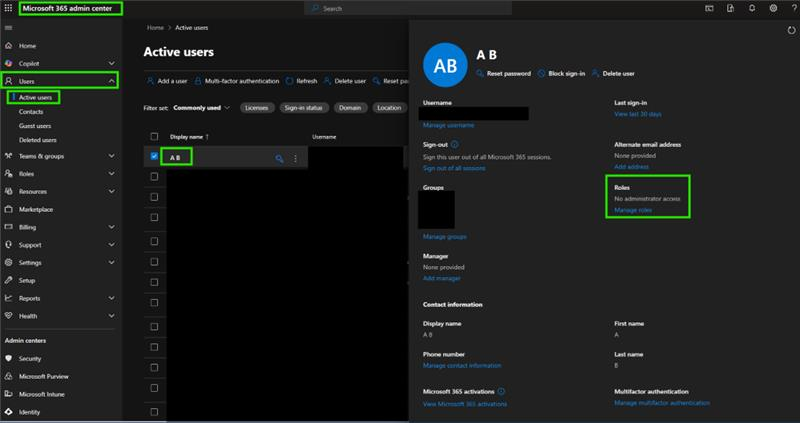
Task: Click the Reports chart icon
Action: tap(8, 298)
